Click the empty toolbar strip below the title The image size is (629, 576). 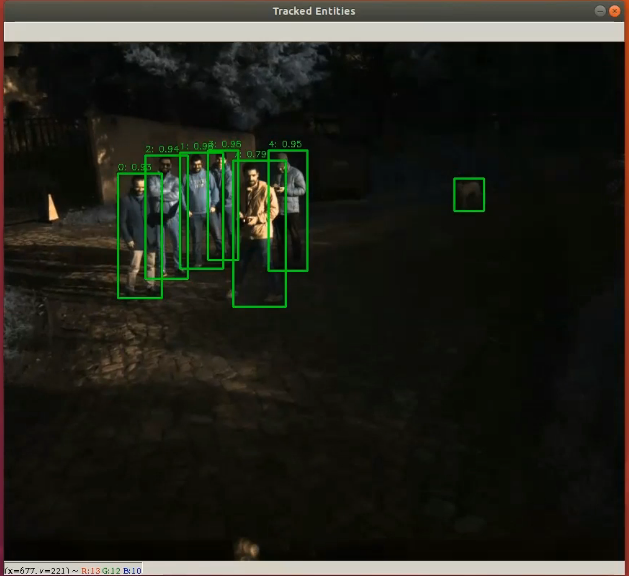click(x=314, y=31)
